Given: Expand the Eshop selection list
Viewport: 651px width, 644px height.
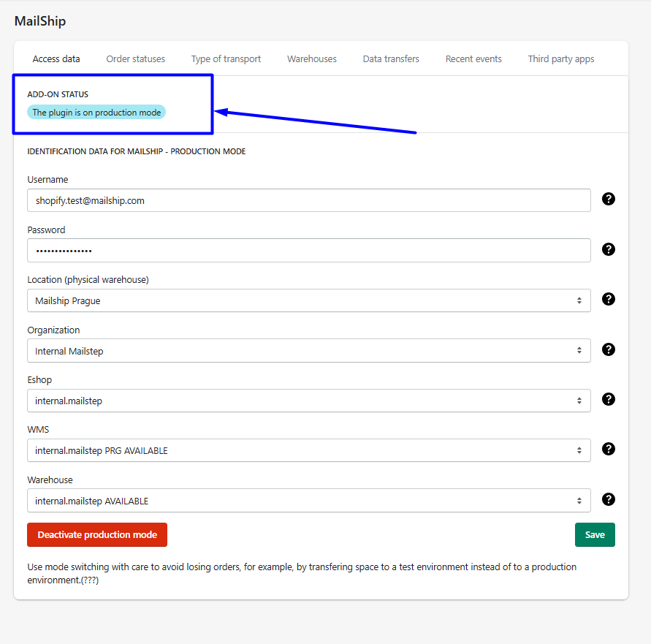Looking at the screenshot, I should (308, 401).
